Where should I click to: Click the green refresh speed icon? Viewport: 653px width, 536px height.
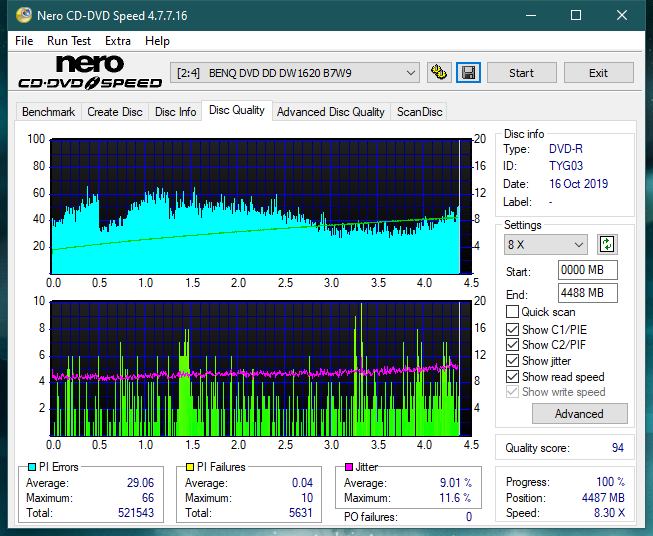point(607,244)
